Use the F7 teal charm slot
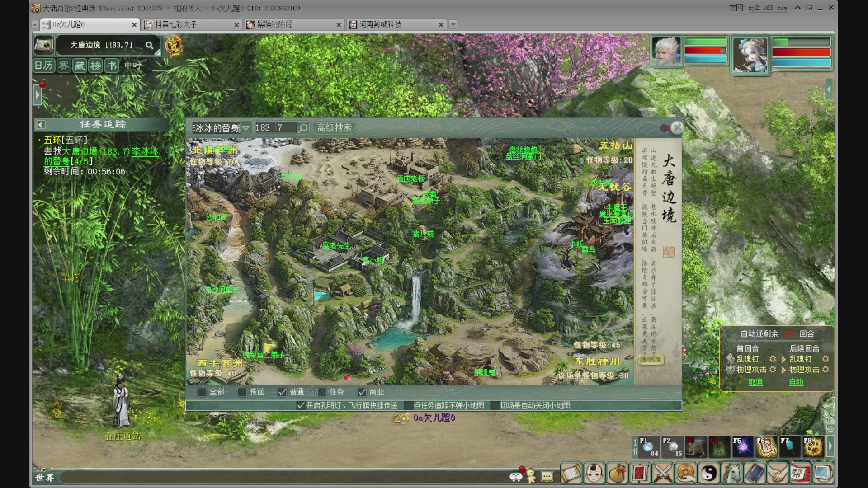Viewport: 868px width, 488px height. point(790,447)
